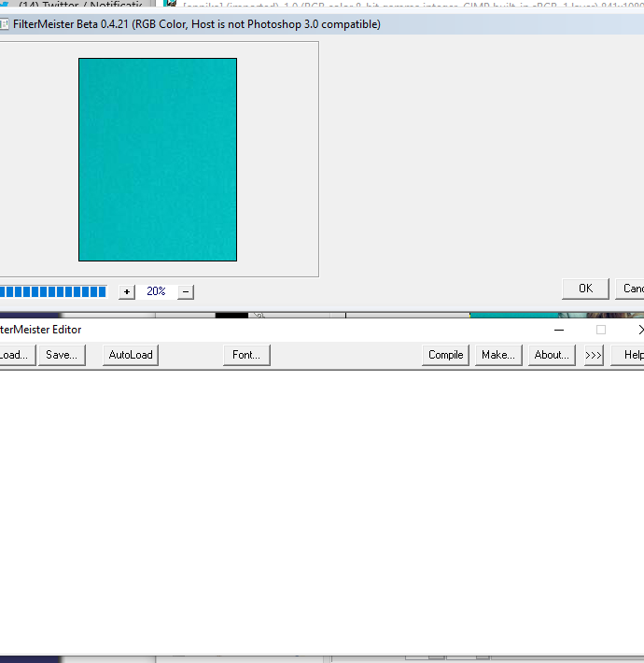Open the Make... plugin dialog
The height and width of the screenshot is (663, 644).
coord(498,355)
